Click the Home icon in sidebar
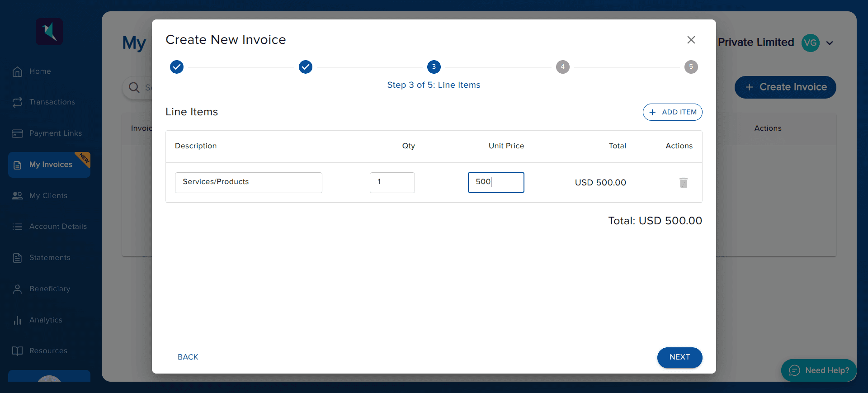This screenshot has height=393, width=868. tap(18, 71)
